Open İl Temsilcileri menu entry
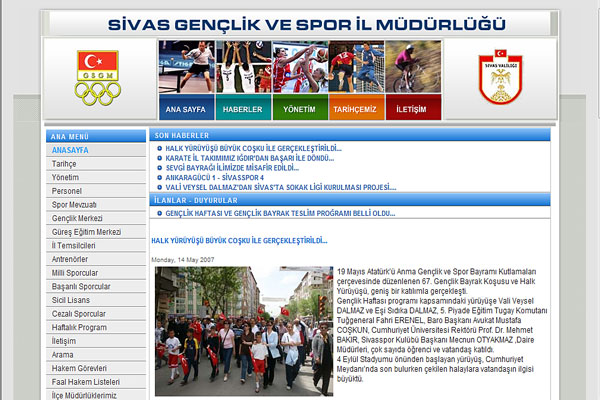600x400 pixels. click(96, 246)
